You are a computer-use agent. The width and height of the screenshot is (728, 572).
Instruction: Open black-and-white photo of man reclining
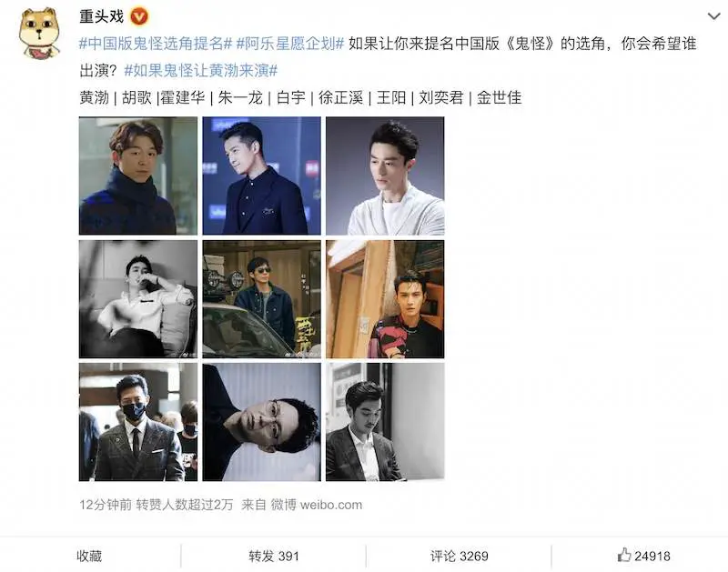(138, 299)
